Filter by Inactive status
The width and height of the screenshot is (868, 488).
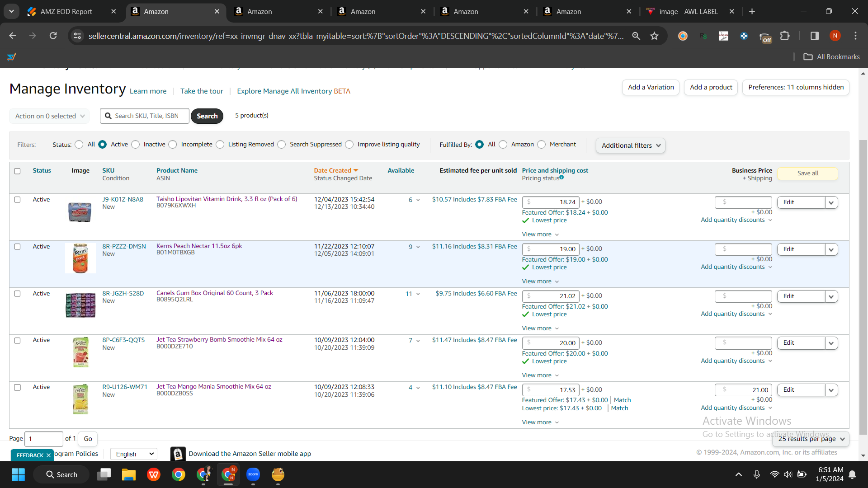[x=136, y=145]
